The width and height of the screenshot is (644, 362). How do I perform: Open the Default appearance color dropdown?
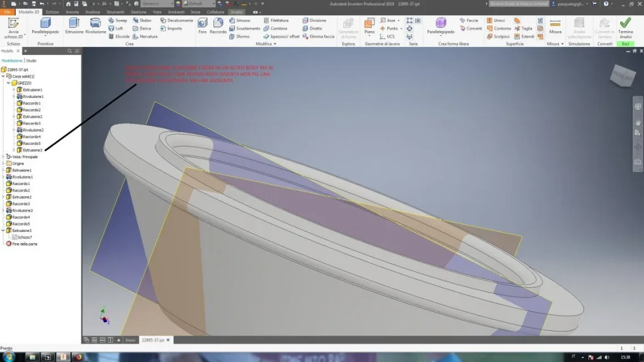[199, 4]
